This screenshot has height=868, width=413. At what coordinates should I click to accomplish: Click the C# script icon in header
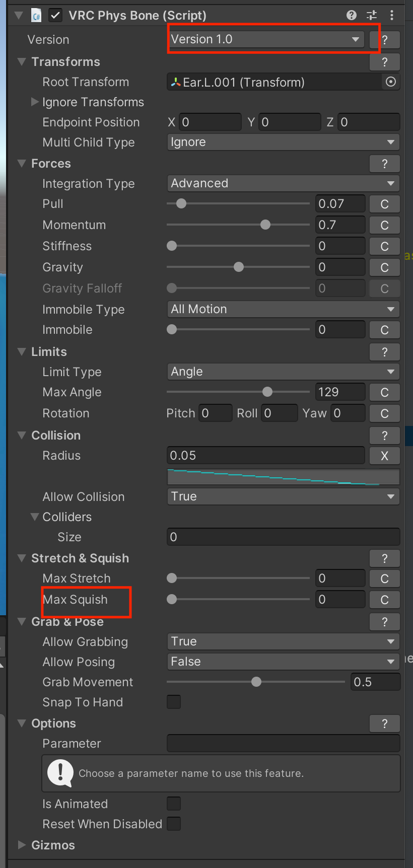click(36, 16)
